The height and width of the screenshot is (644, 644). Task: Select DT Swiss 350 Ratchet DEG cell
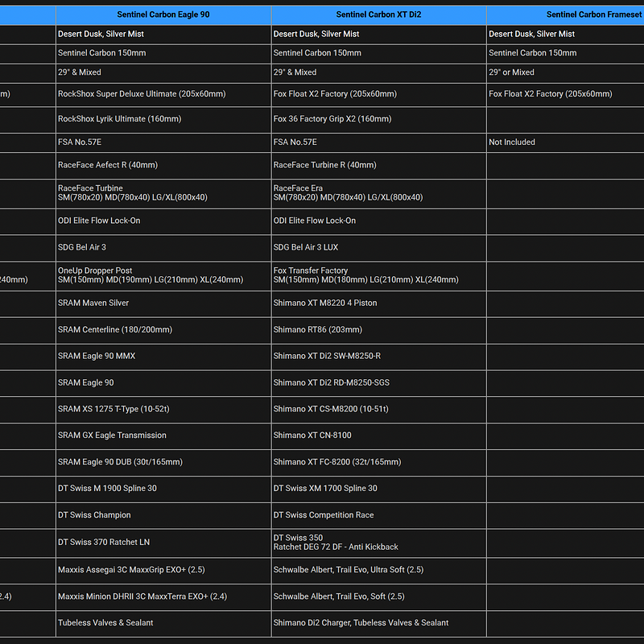tap(378, 543)
